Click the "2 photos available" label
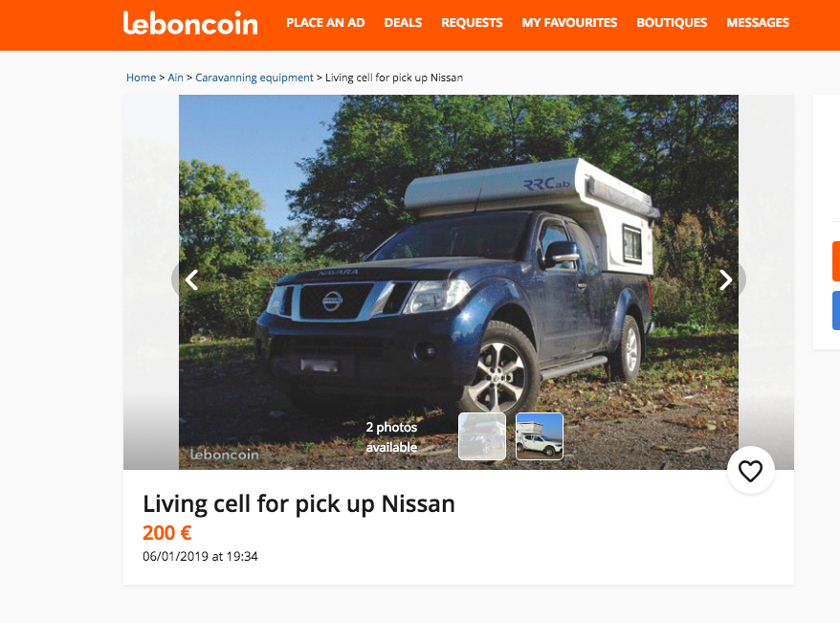 coord(391,437)
